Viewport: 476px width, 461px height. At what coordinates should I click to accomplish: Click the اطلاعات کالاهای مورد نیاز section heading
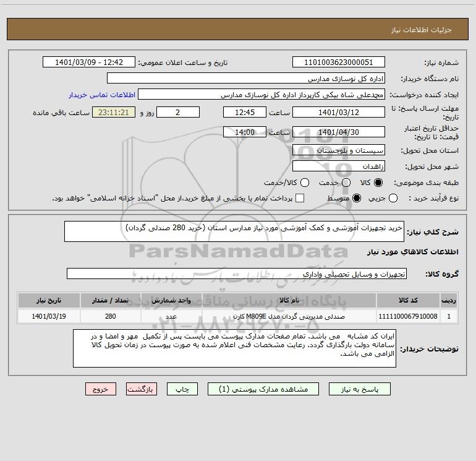click(x=413, y=252)
